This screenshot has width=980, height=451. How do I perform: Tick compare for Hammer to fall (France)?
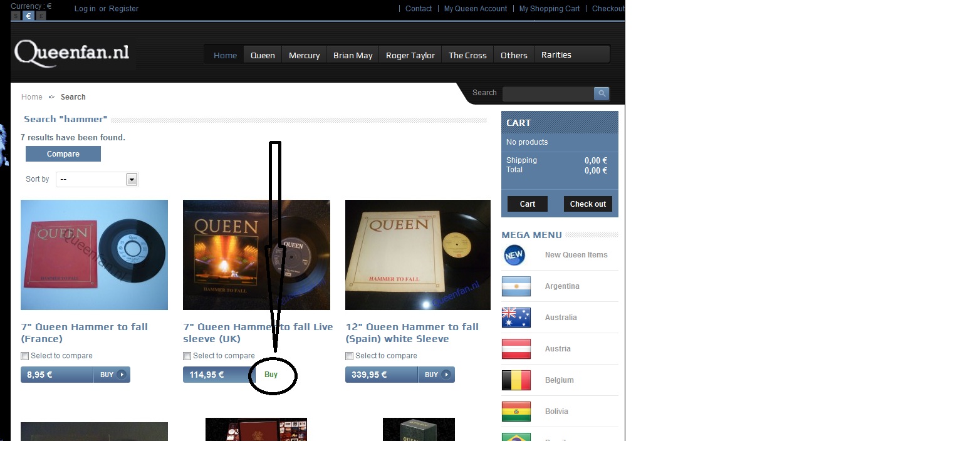click(25, 356)
